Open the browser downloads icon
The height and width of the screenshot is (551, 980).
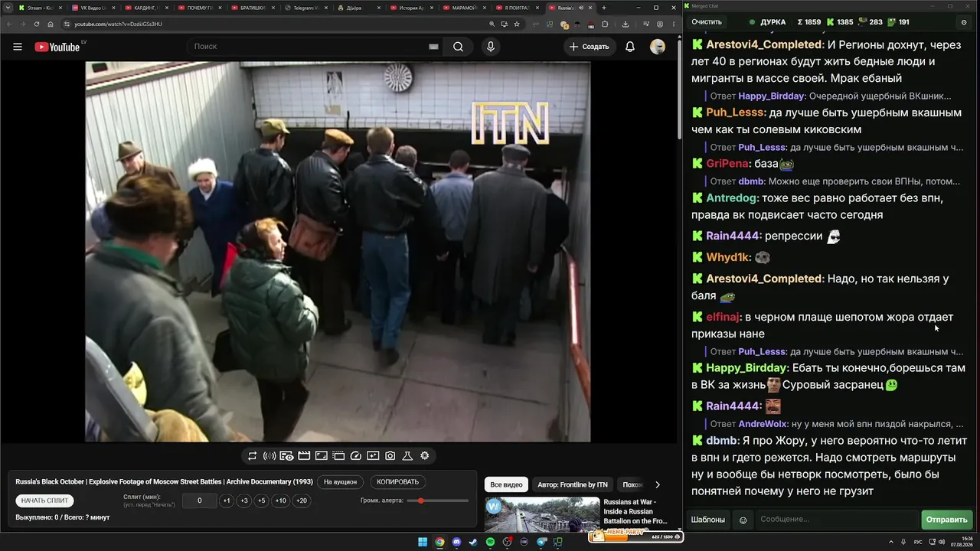click(x=626, y=24)
